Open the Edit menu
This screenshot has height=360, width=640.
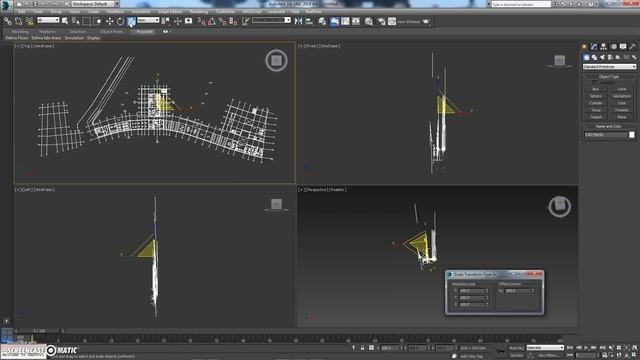tap(21, 12)
